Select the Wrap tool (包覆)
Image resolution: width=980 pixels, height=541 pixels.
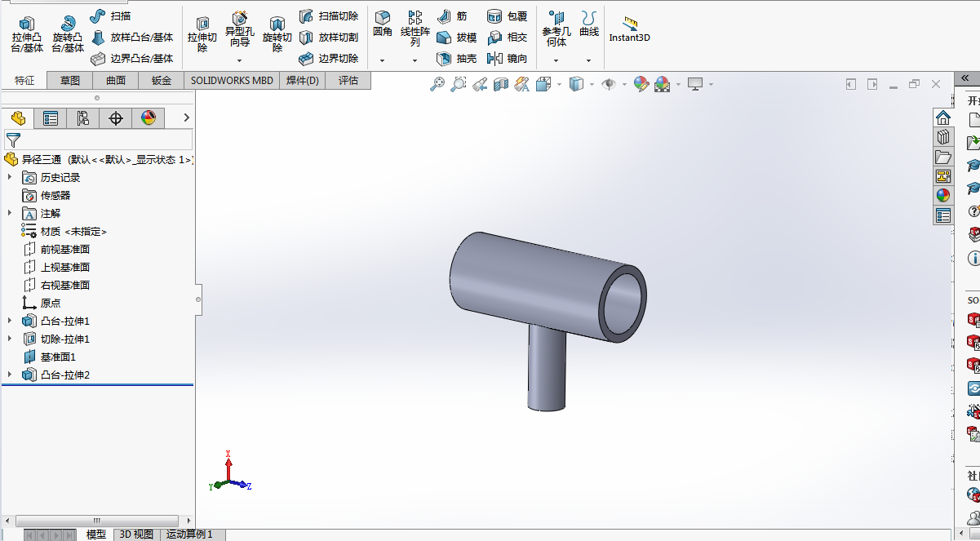tap(507, 16)
